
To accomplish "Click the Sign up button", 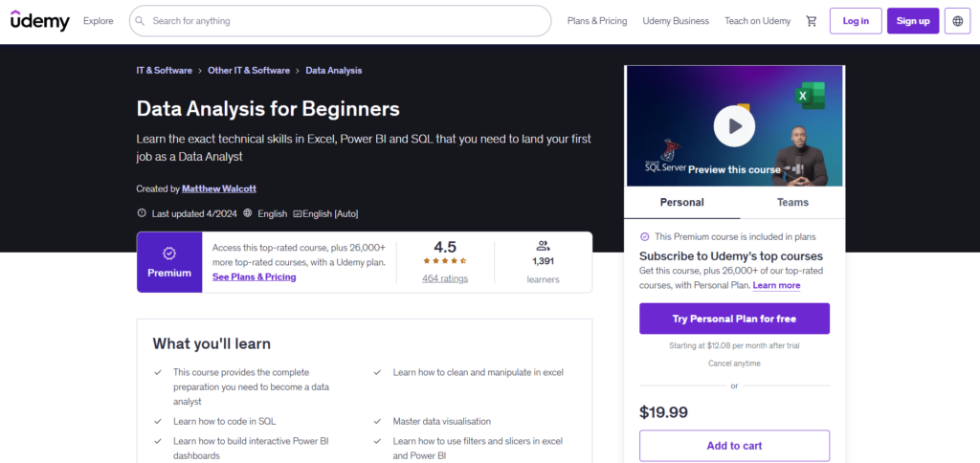I will pos(912,21).
